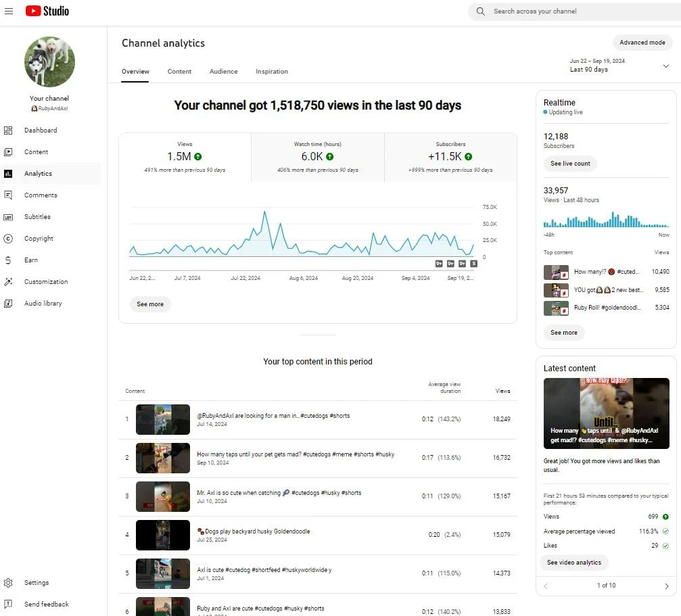Open realtime 'Ruby Roll!' thumbnail

coord(556,308)
